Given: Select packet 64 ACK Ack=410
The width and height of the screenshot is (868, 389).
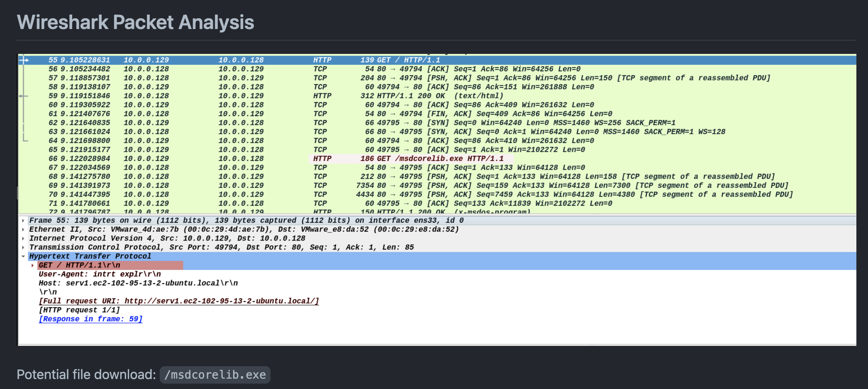Looking at the screenshot, I should [437, 141].
